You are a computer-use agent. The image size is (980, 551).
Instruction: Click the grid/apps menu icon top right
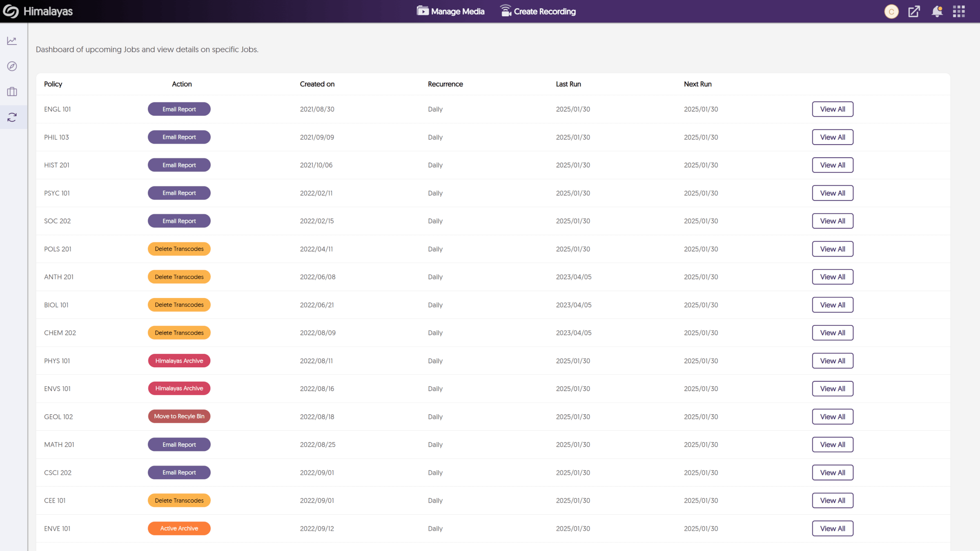click(x=958, y=11)
